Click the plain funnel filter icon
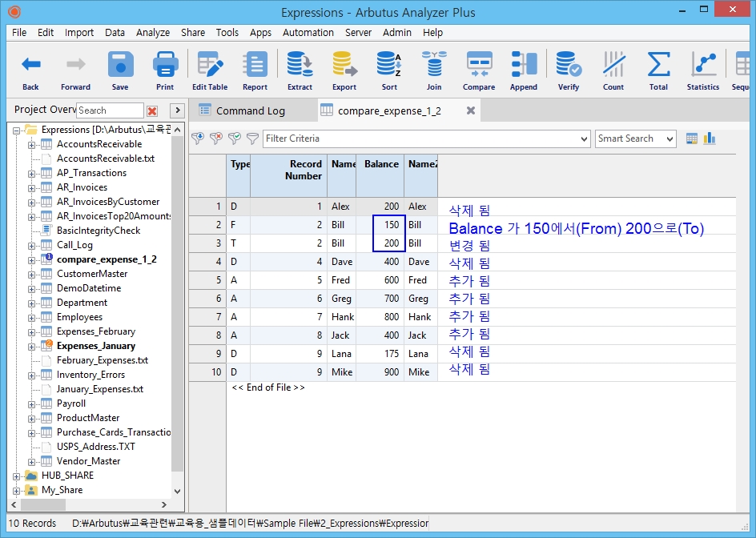 click(x=252, y=139)
